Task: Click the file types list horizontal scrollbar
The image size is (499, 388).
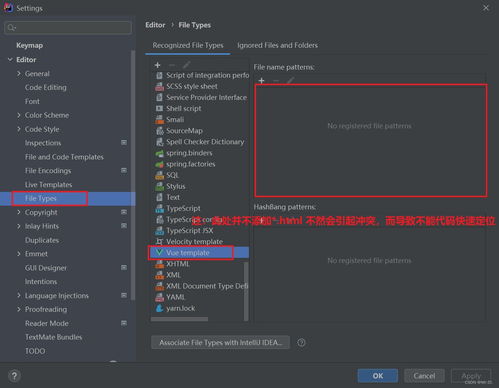Action: pos(179,319)
